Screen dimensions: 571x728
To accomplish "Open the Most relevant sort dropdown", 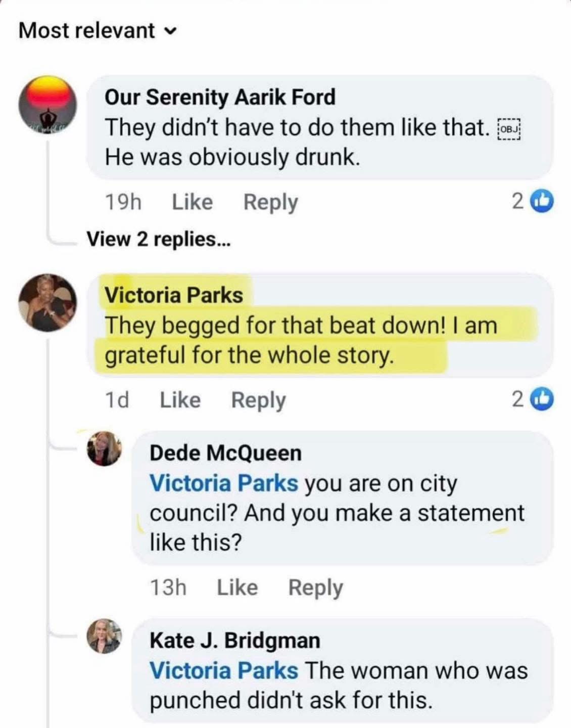I will pos(98,31).
